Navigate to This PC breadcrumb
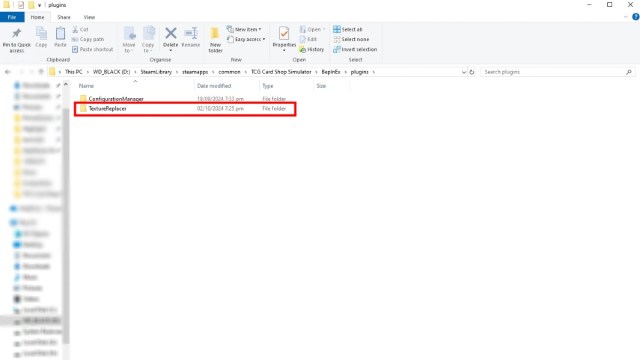Viewport: 640px width, 360px height. pos(74,72)
